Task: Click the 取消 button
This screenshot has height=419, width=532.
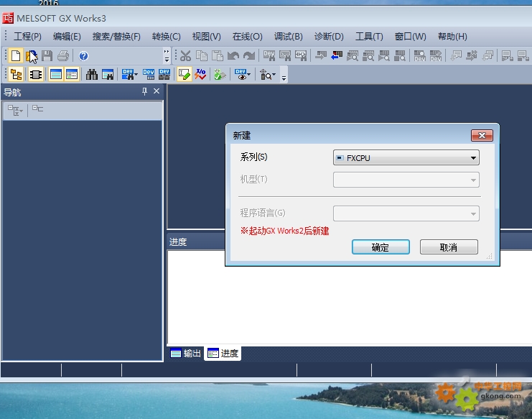Action: coord(449,247)
